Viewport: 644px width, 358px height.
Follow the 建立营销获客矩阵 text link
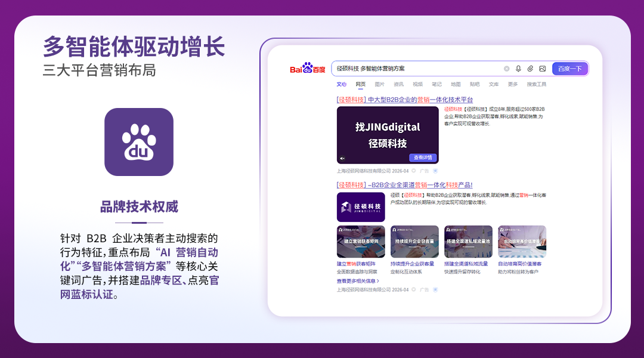coord(356,264)
